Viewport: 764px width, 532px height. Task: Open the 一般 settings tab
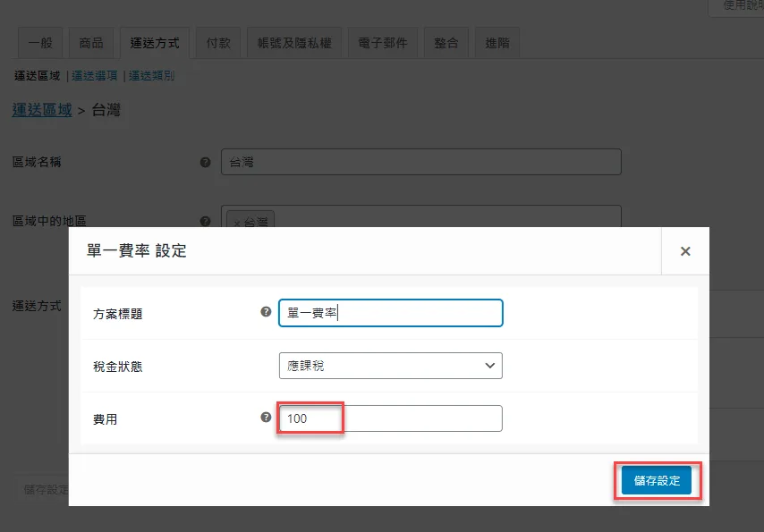(38, 42)
